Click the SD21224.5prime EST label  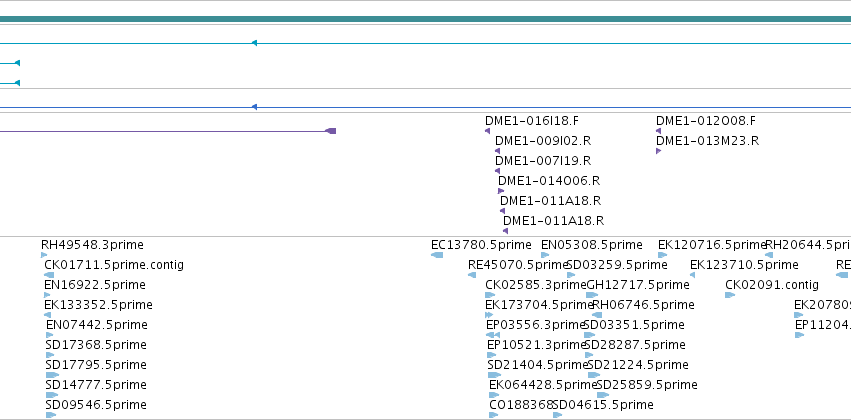(x=638, y=365)
